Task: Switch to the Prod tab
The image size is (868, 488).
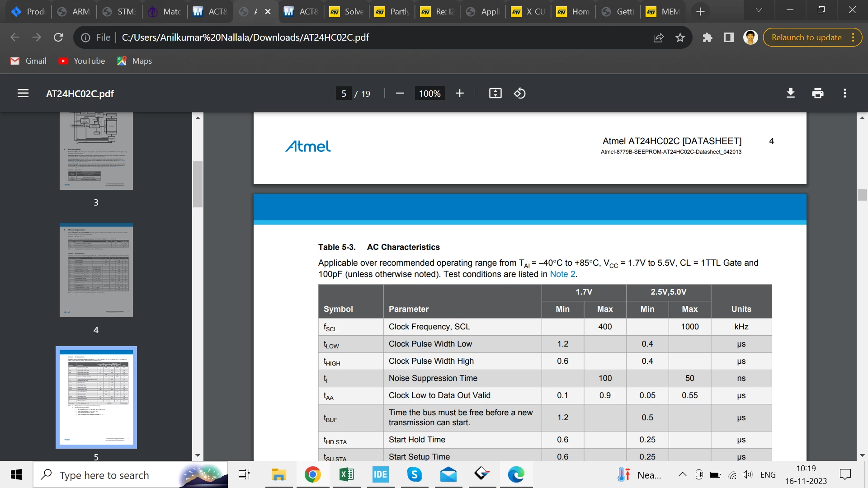Action: tap(28, 12)
